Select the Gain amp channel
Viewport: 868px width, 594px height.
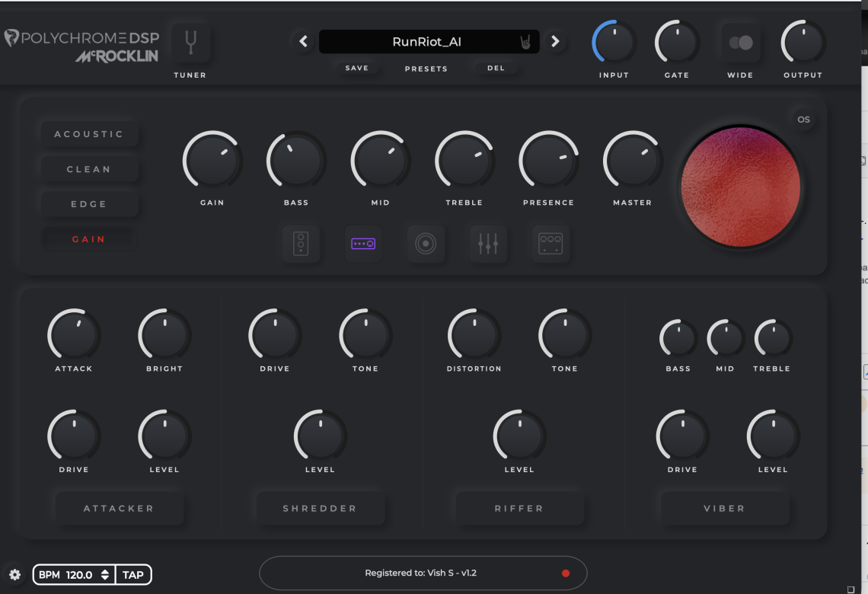(89, 239)
